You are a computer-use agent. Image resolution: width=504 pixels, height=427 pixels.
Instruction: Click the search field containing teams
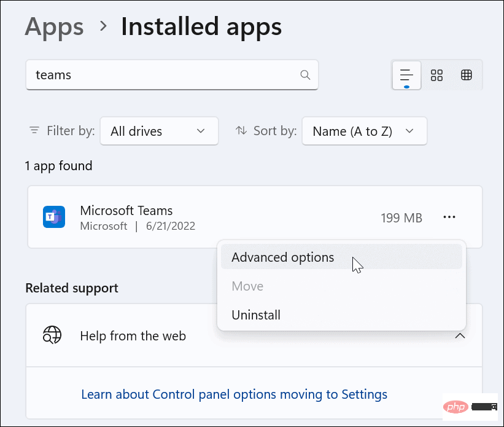(172, 75)
